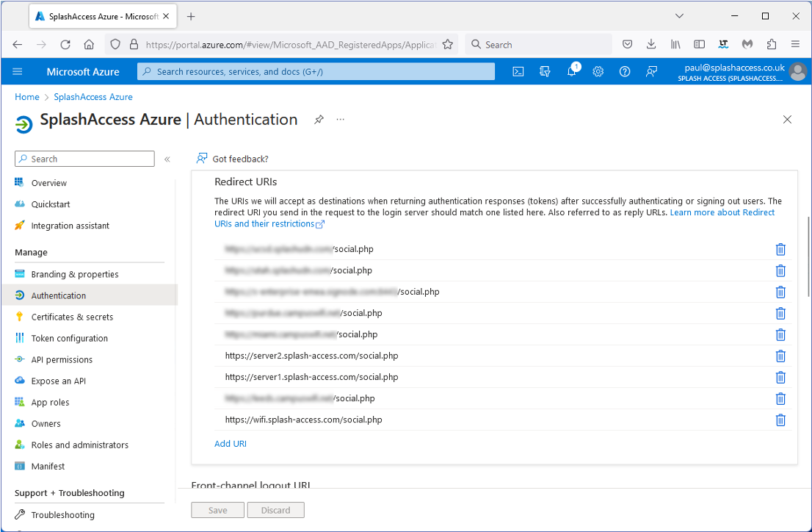Open SplashAccess Azure breadcrumb link
812x532 pixels.
tap(93, 97)
